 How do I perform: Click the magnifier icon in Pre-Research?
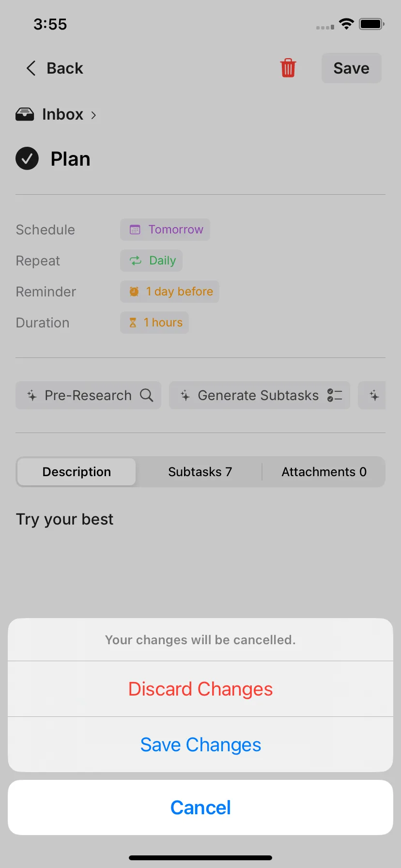coord(147,395)
